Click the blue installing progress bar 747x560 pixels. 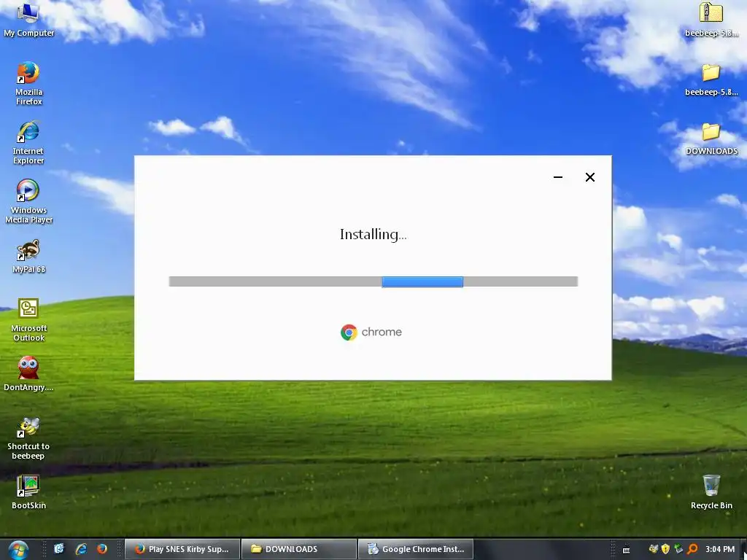point(422,281)
